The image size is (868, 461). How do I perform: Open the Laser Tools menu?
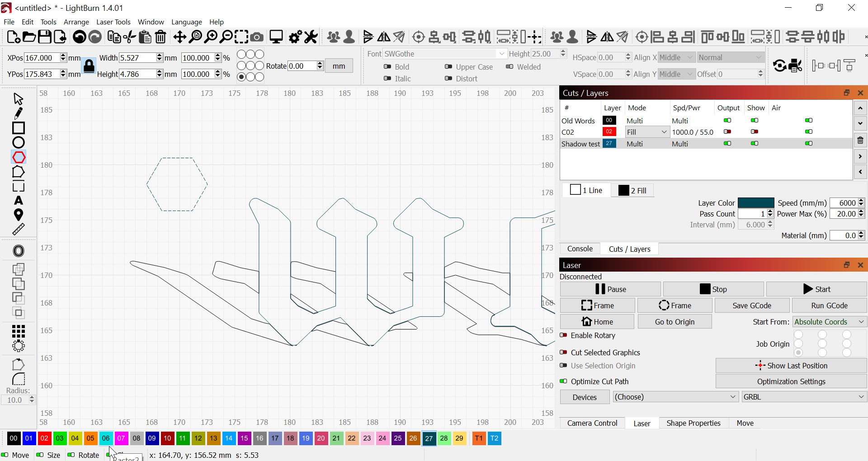click(113, 22)
